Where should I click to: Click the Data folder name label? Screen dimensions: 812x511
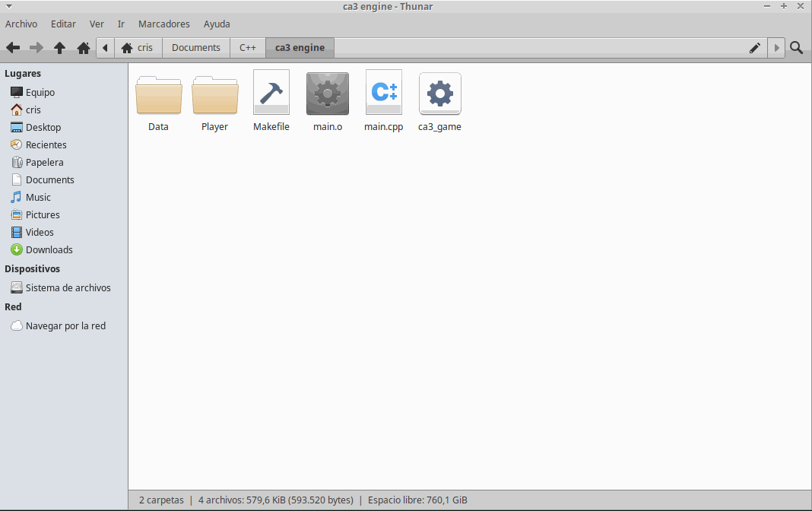pyautogui.click(x=158, y=127)
